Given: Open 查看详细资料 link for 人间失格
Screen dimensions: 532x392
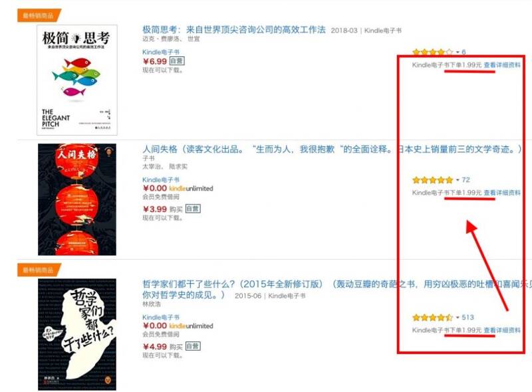Looking at the screenshot, I should 502,193.
